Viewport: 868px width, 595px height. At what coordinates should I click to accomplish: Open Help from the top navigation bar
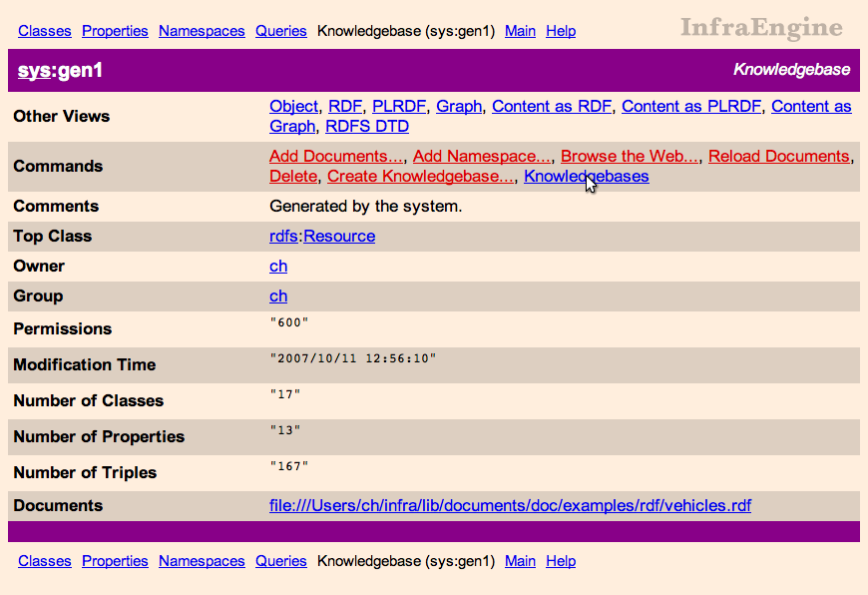click(561, 31)
